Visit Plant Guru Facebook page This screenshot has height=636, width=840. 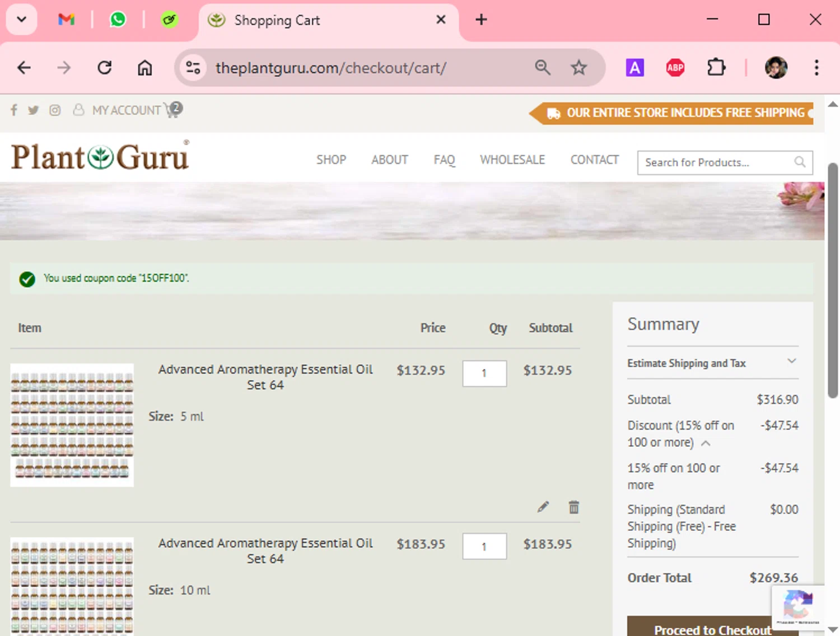14,110
